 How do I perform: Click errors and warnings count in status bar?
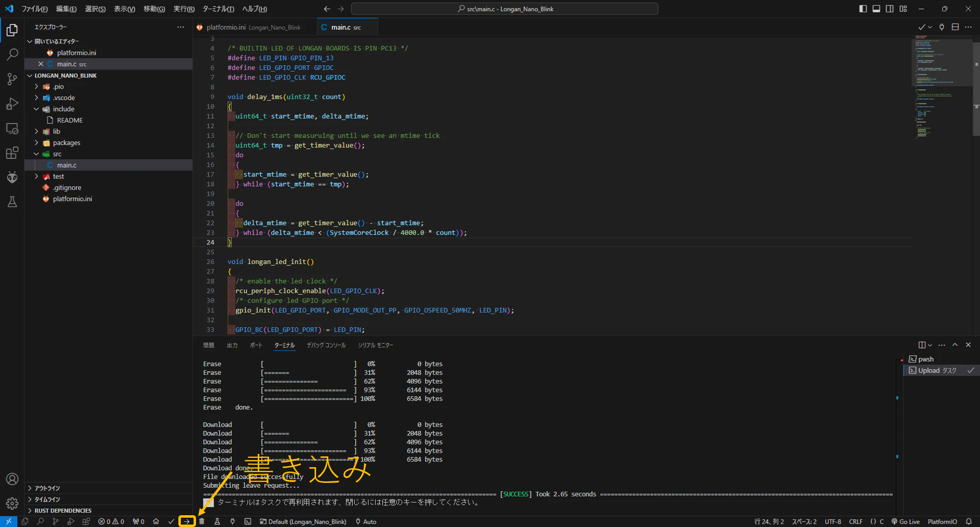pyautogui.click(x=111, y=522)
